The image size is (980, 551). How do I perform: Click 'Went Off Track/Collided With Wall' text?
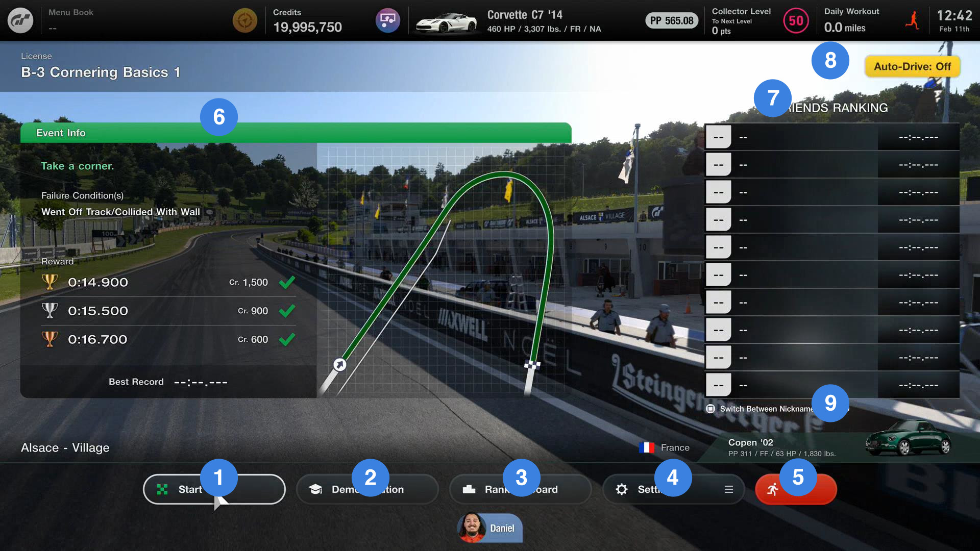[120, 212]
